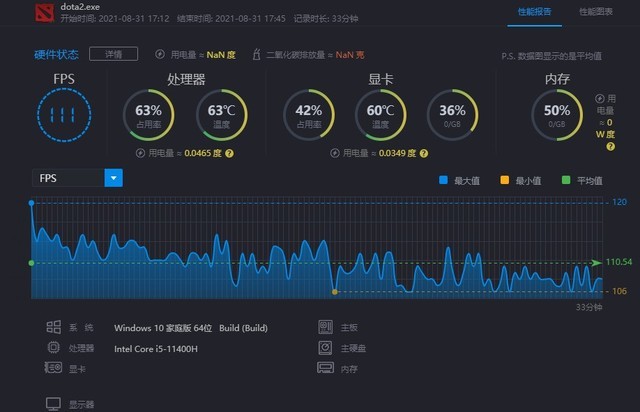640x412 pixels.
Task: Open the FPS chart metric dropdown arrow
Action: tap(113, 178)
